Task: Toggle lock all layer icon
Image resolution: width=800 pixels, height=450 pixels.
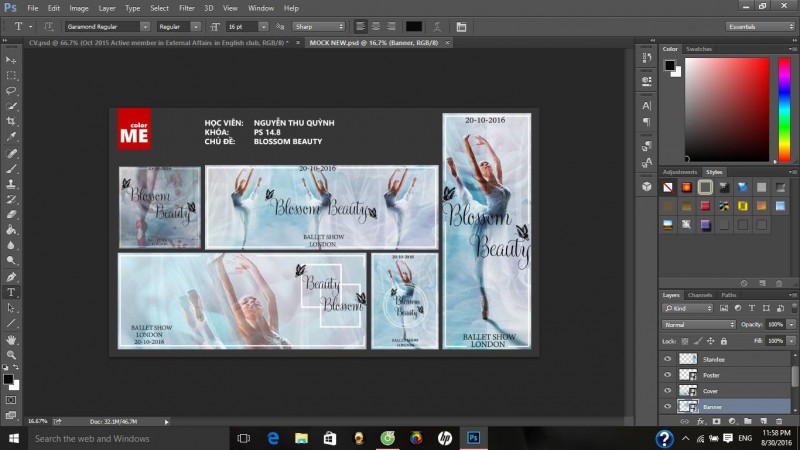Action: click(723, 341)
